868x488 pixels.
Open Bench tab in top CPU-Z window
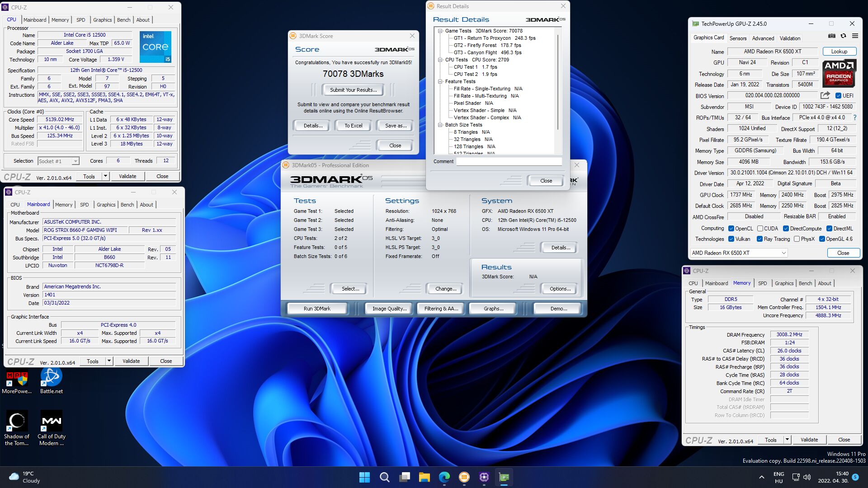tap(123, 20)
